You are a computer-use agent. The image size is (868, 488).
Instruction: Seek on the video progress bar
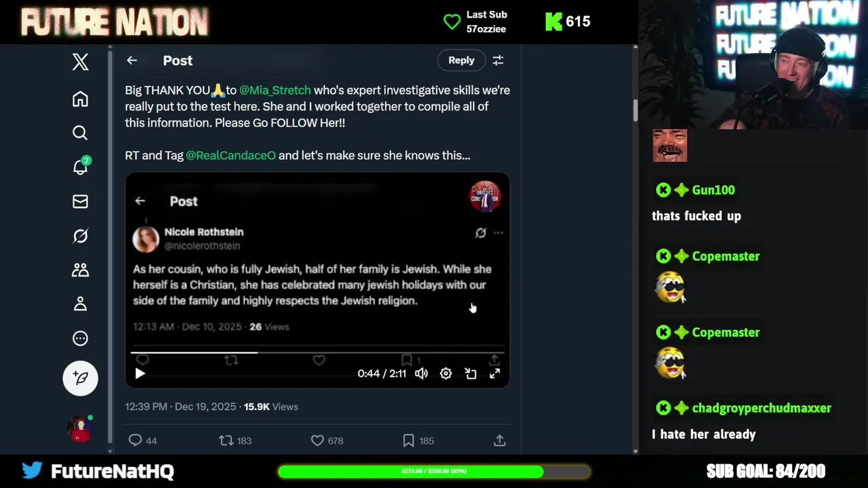(317, 352)
